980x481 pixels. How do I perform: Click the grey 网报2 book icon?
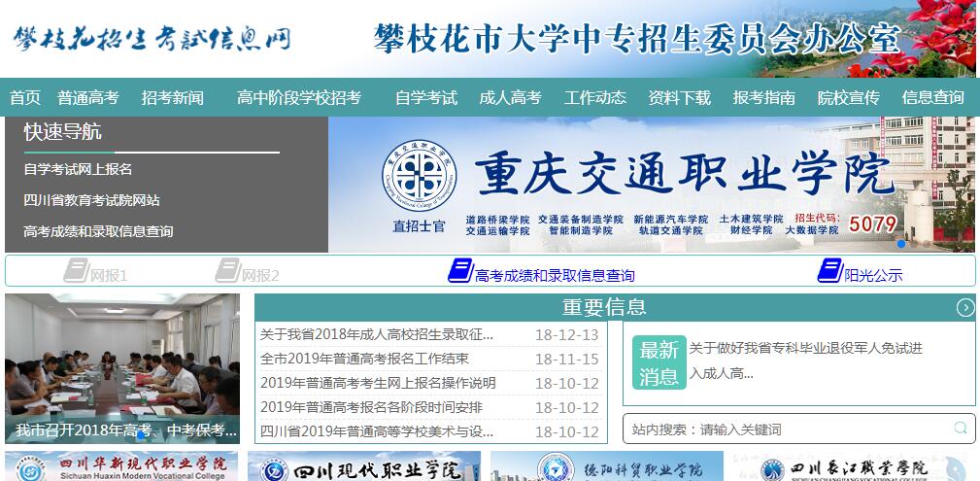point(227,271)
